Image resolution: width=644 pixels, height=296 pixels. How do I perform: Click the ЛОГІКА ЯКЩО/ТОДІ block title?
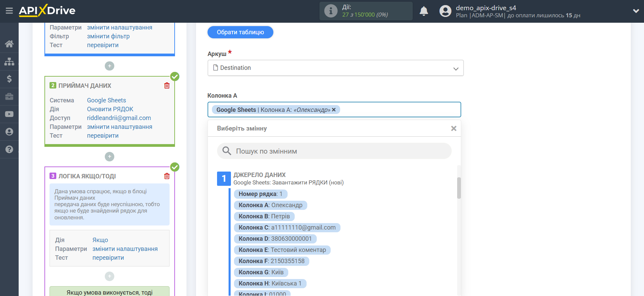coord(87,176)
